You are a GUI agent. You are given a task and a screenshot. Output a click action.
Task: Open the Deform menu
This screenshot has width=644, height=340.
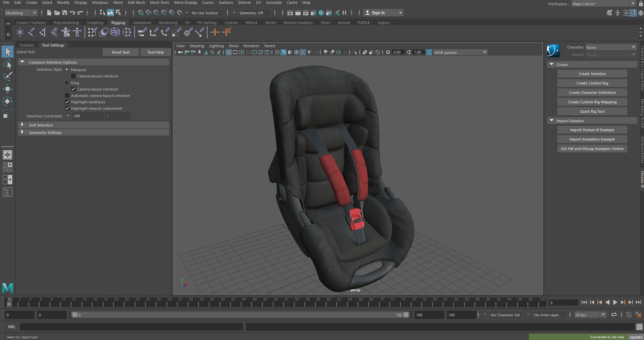[244, 3]
